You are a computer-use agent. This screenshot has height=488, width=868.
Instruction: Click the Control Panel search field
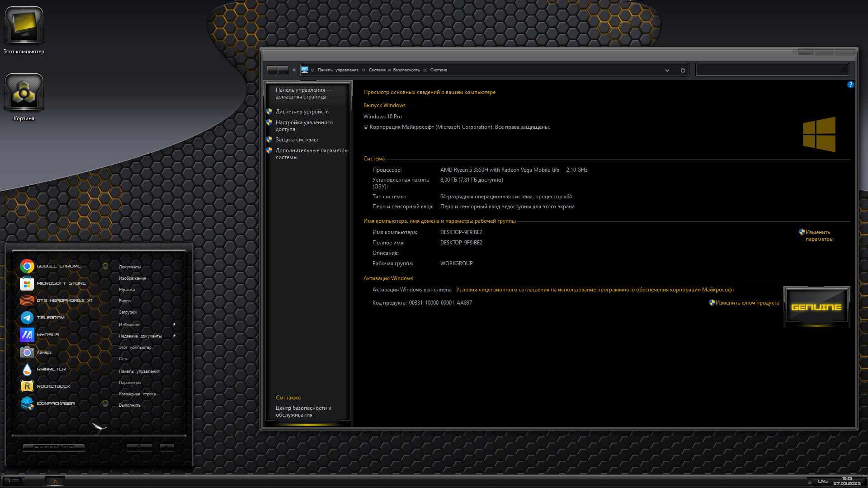(772, 70)
